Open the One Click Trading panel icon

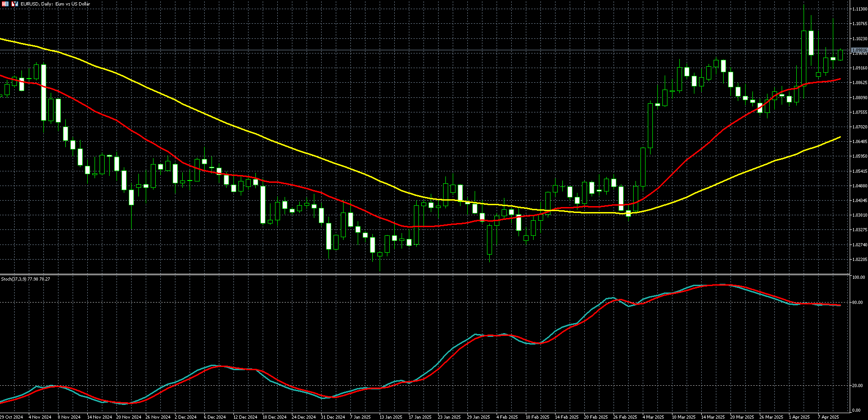tap(5, 4)
